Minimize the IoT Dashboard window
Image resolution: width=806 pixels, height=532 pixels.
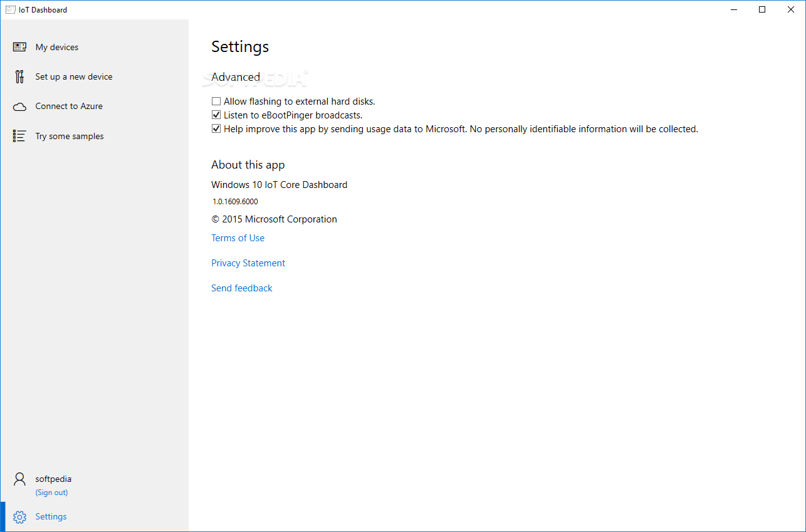[733, 9]
